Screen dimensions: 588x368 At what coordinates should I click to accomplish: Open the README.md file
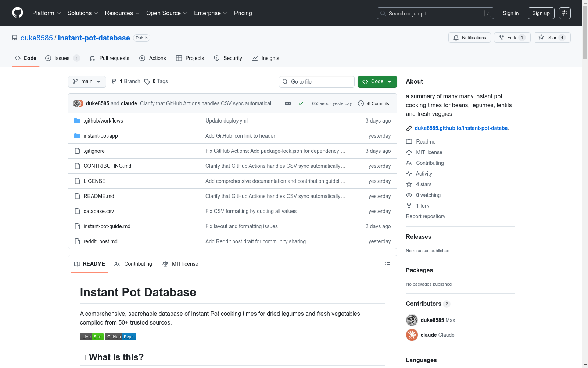pos(99,196)
